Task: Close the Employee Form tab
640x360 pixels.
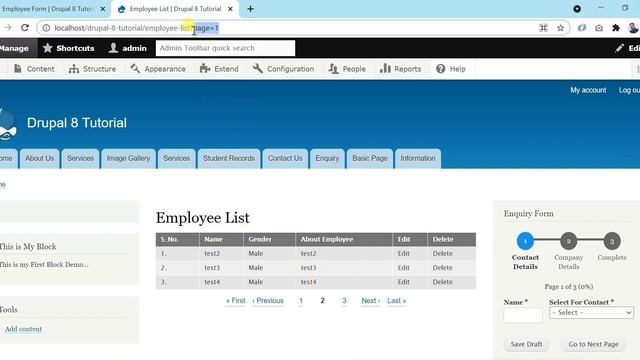Action: point(103,9)
